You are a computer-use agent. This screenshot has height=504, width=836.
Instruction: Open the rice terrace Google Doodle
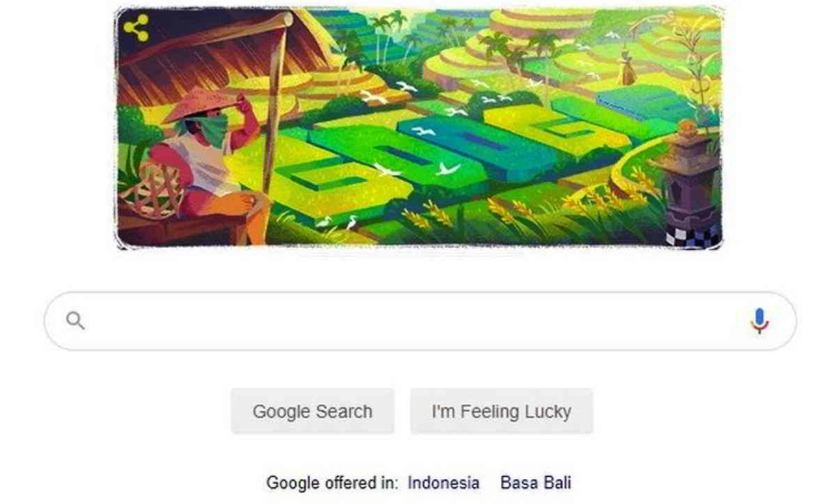point(419,127)
